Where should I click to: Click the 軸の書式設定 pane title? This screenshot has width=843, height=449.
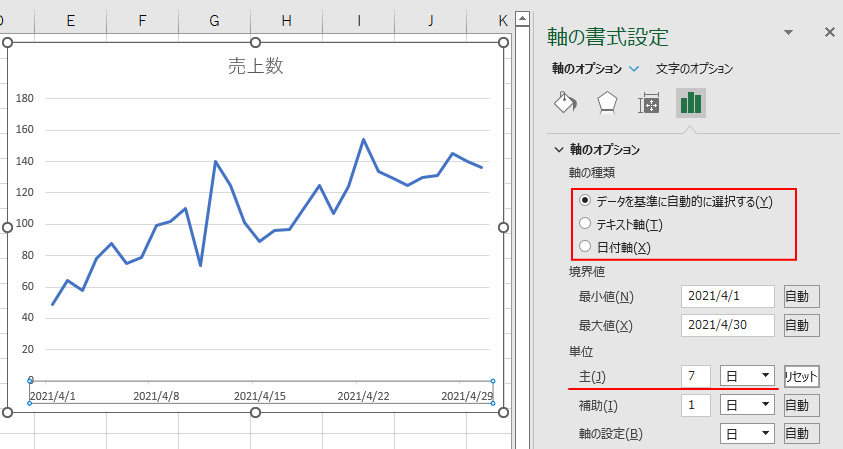click(x=608, y=38)
